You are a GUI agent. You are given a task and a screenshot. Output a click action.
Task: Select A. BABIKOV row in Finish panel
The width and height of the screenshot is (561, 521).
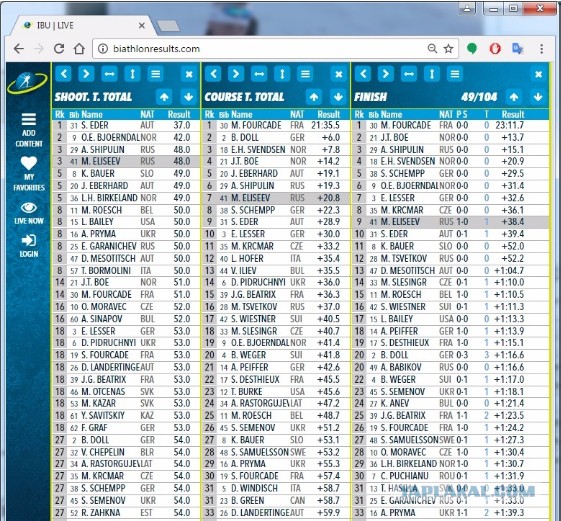pyautogui.click(x=450, y=367)
